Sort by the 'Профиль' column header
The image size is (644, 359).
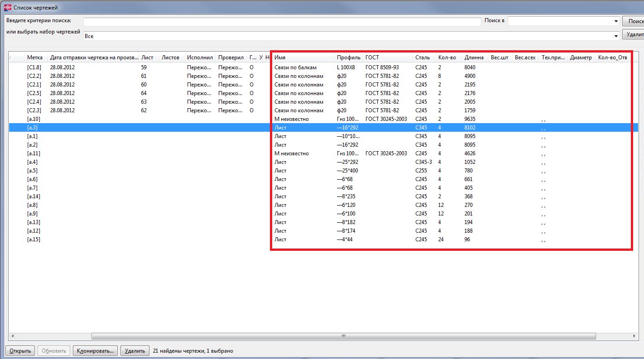349,57
